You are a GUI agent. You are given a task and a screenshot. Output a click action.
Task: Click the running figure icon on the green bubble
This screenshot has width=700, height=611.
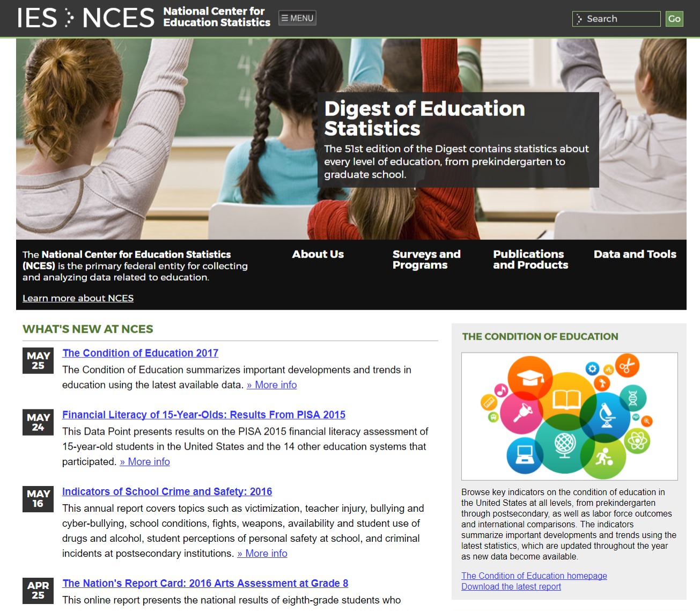(x=605, y=455)
